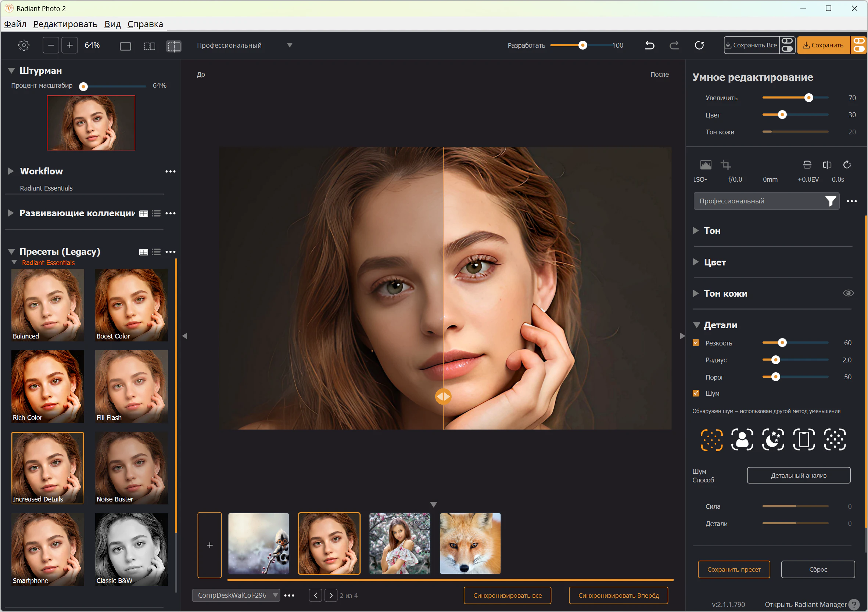This screenshot has height=612, width=868.
Task: Click the undo arrow icon
Action: pos(649,45)
